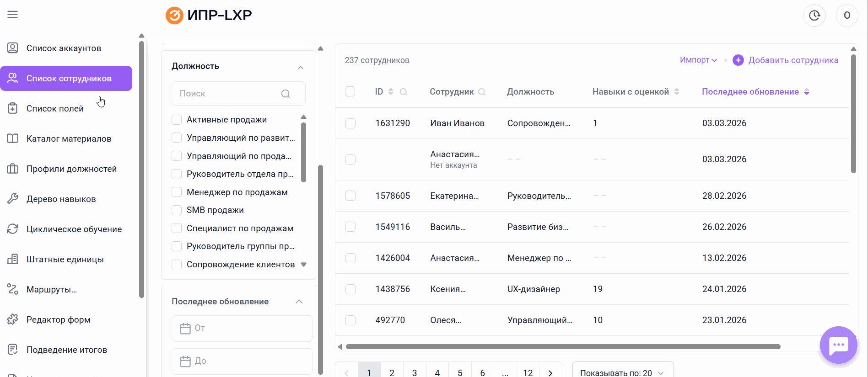
Task: Check the Активные продажи filter checkbox
Action: tap(177, 120)
